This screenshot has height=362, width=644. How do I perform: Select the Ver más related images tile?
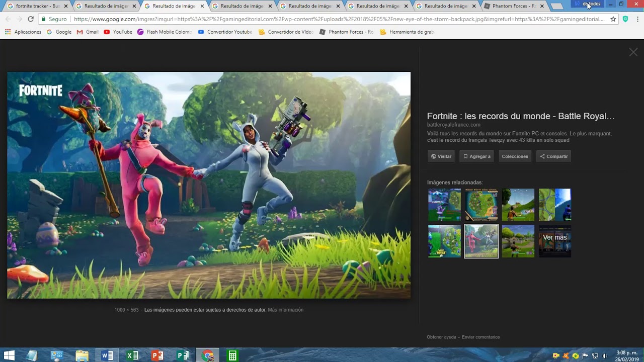pos(555,241)
